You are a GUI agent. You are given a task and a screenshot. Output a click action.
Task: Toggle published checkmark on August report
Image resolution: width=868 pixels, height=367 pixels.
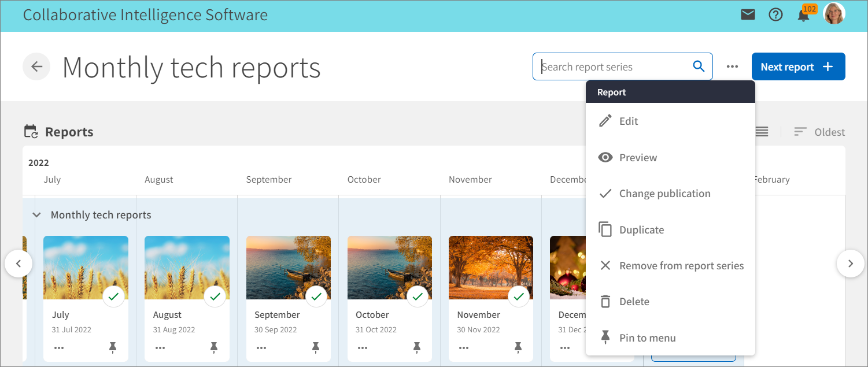tap(215, 296)
